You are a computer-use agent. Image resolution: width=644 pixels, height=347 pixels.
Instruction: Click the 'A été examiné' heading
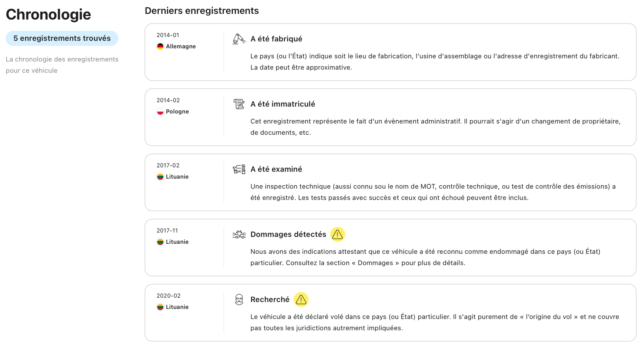pyautogui.click(x=276, y=169)
